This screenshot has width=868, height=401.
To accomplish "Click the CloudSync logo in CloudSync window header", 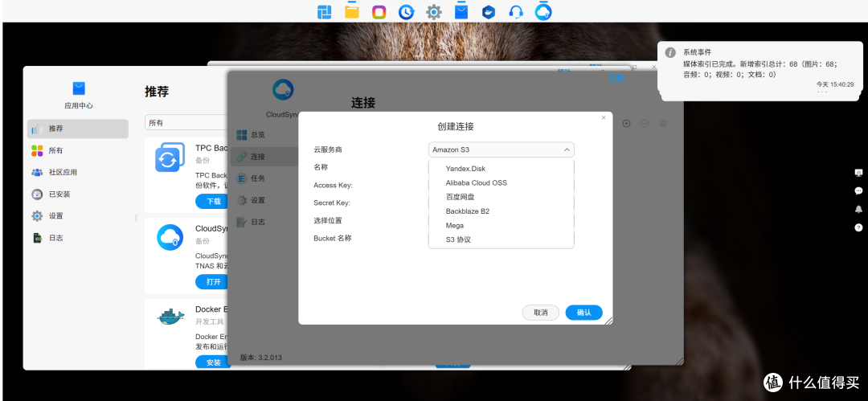I will [x=283, y=90].
